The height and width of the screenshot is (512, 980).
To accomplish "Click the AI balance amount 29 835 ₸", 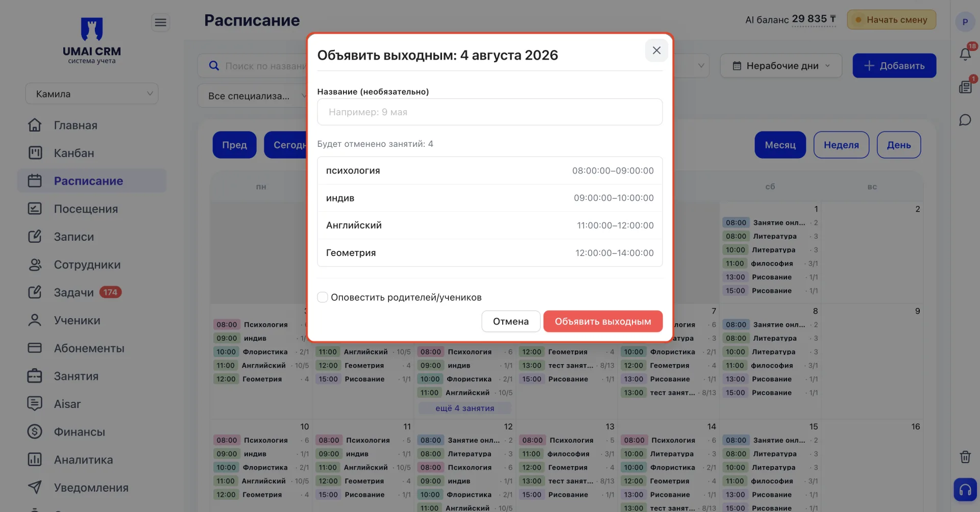I will pyautogui.click(x=814, y=19).
